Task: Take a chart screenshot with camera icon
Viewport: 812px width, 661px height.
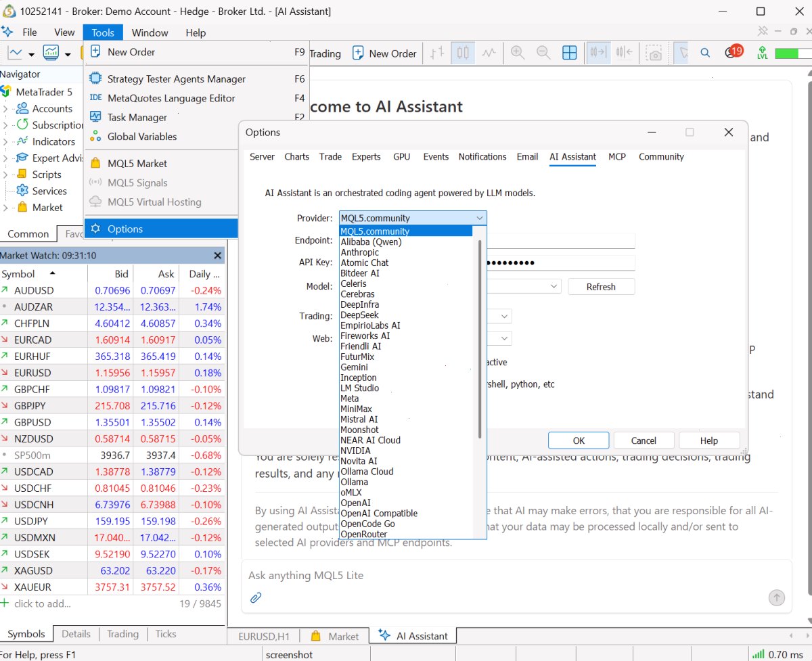Action: click(654, 53)
